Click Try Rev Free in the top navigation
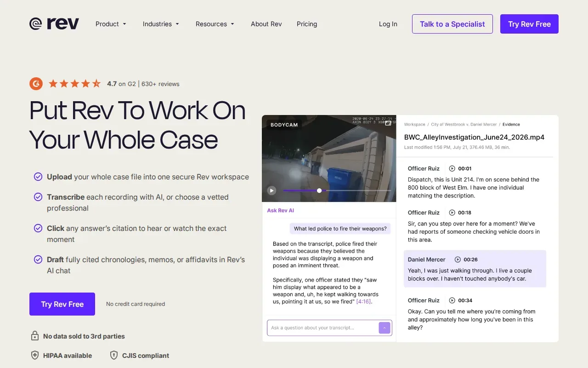 click(529, 24)
